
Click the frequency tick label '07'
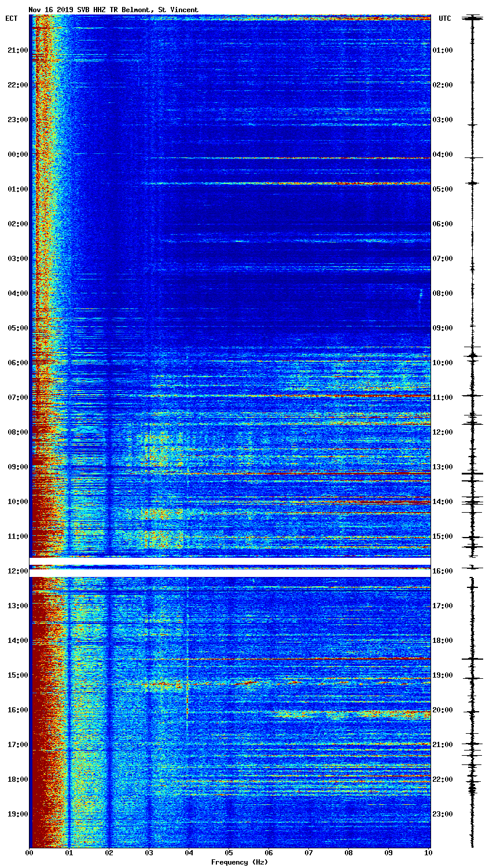[x=309, y=853]
